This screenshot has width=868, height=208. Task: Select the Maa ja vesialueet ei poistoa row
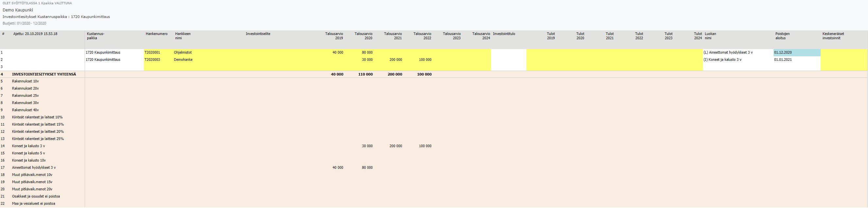coord(33,204)
